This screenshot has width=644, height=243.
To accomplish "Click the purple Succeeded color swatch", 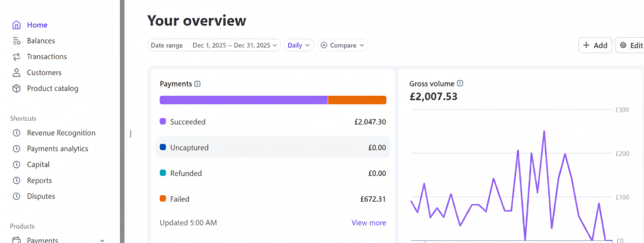I will (x=163, y=122).
